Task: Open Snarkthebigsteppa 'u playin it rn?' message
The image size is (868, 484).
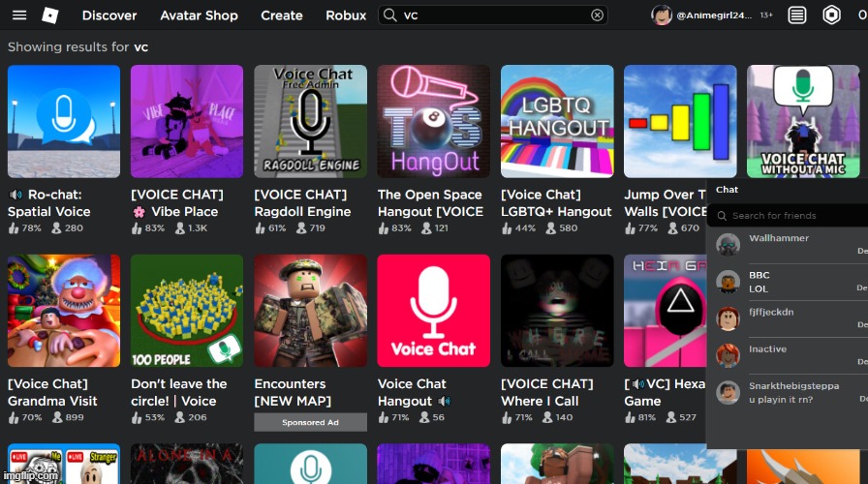Action: (x=781, y=400)
